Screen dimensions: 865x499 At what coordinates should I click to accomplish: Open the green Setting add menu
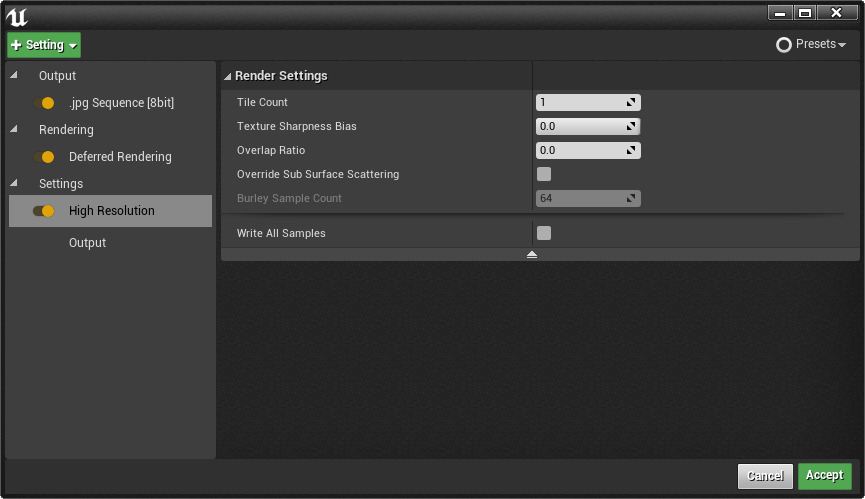(44, 45)
